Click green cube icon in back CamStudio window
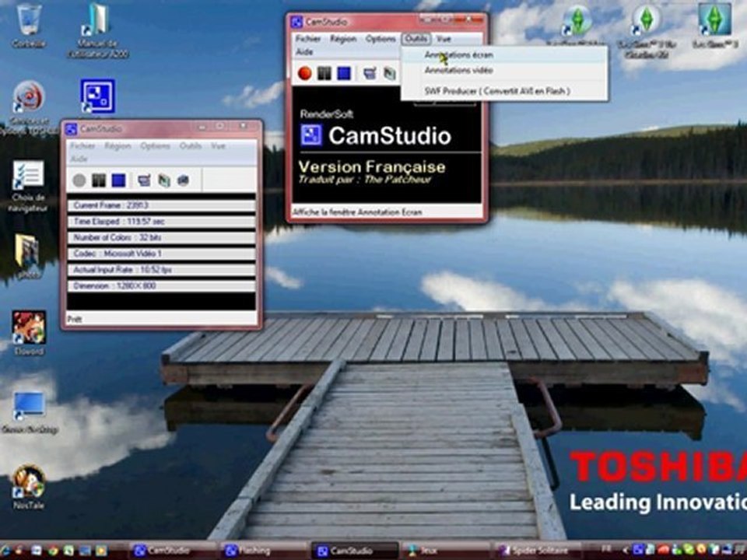Image resolution: width=747 pixels, height=560 pixels. point(164,180)
